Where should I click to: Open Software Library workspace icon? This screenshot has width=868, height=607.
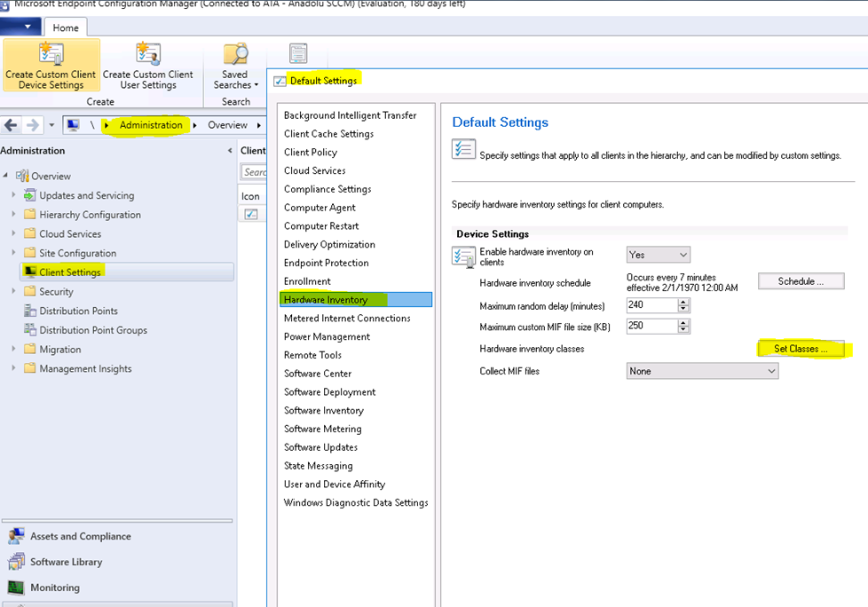coord(17,562)
